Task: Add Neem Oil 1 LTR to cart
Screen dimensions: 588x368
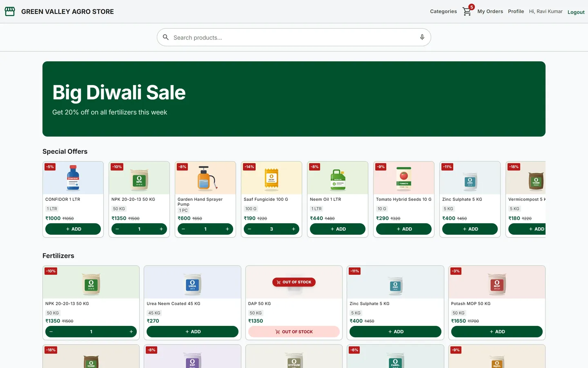Action: coord(338,229)
